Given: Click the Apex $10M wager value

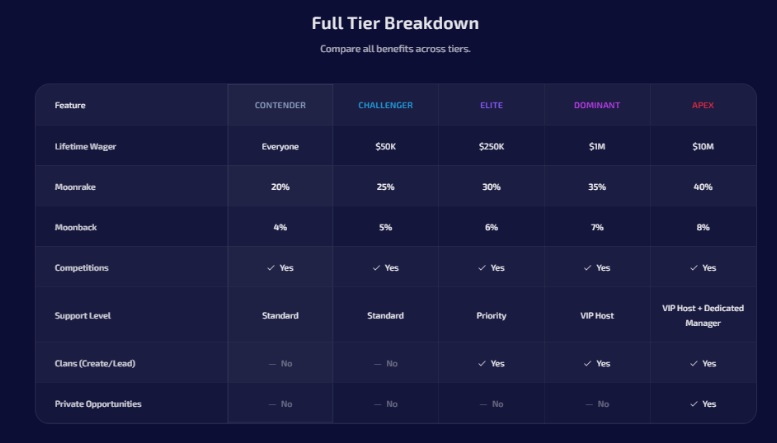Looking at the screenshot, I should click(x=703, y=147).
